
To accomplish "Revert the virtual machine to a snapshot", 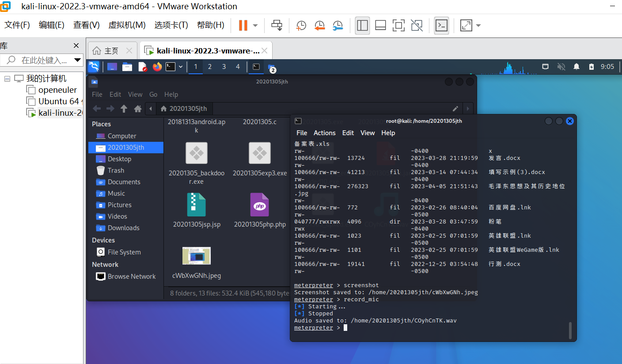I will (x=319, y=26).
